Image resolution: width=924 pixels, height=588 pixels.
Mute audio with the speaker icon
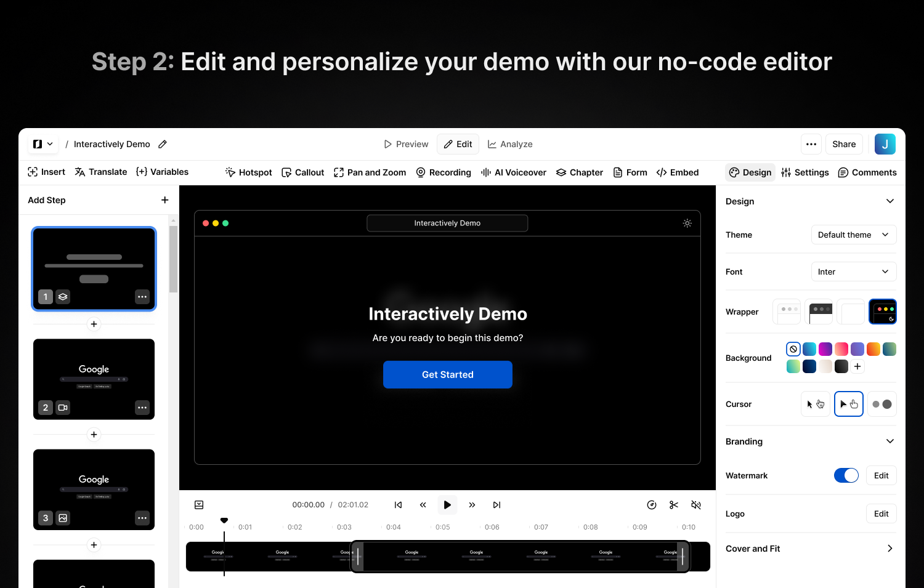coord(696,505)
